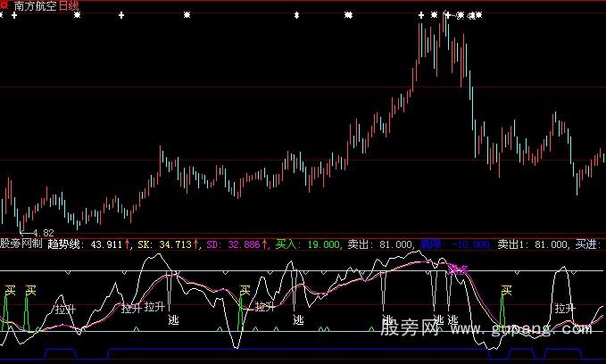Click the magenta signal marker at indicator peak
This screenshot has height=364, width=606.
[x=459, y=267]
